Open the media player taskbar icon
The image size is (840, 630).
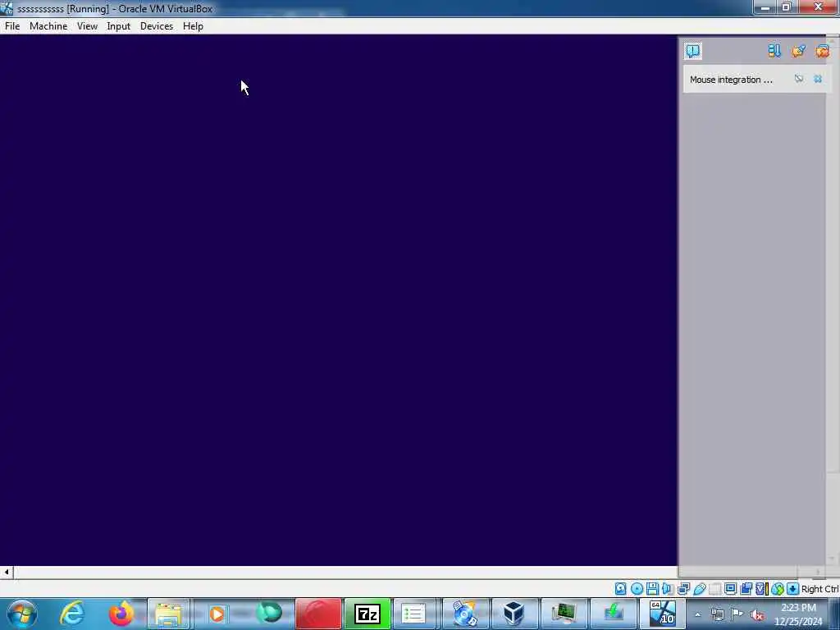point(217,614)
